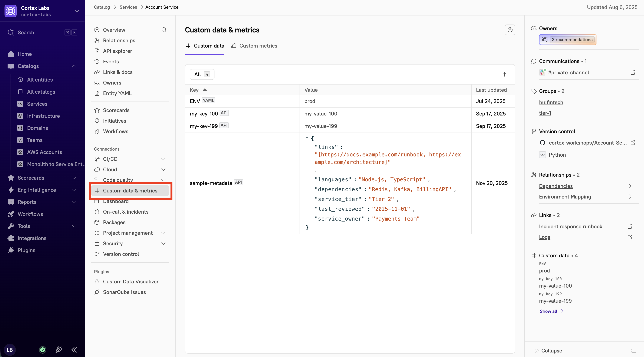Select the All filter with count 4

tap(202, 74)
